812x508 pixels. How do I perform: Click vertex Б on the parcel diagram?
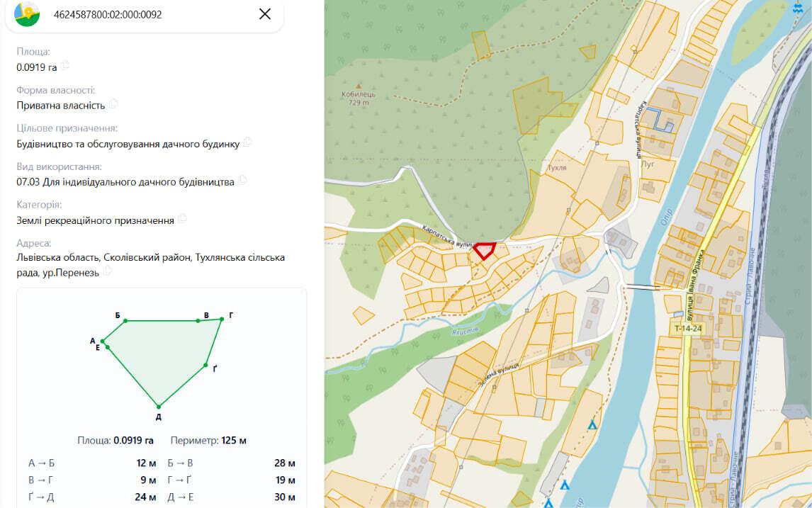(125, 321)
